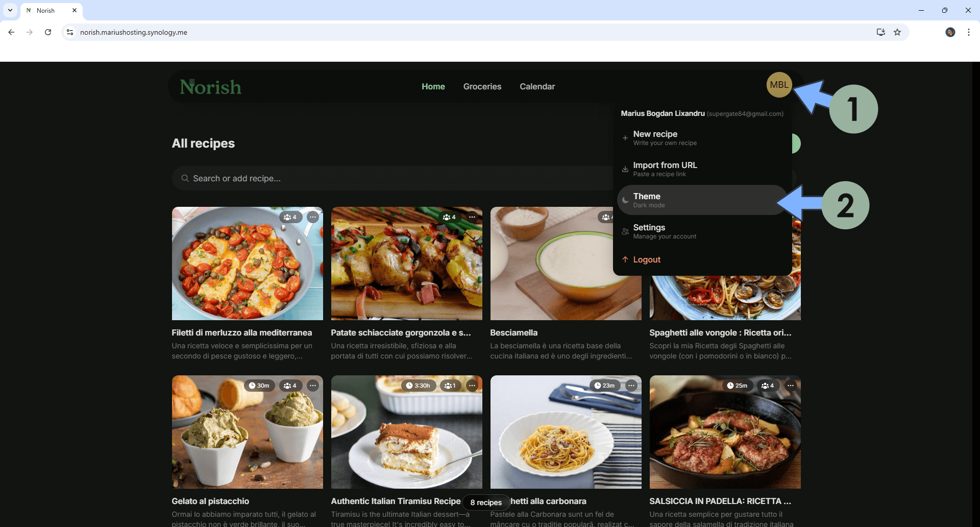View site information icon beside the URL
Screen dimensions: 980x527
pos(70,32)
